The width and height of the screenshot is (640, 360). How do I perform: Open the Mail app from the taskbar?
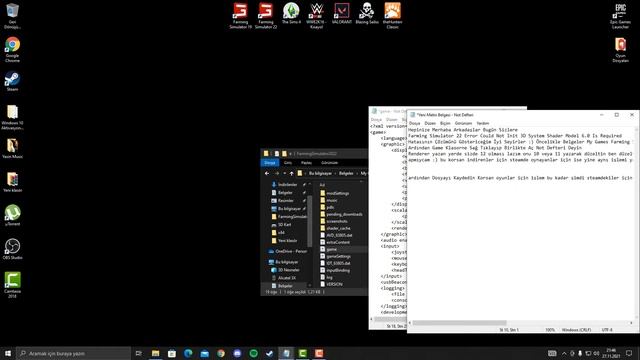tap(204, 353)
